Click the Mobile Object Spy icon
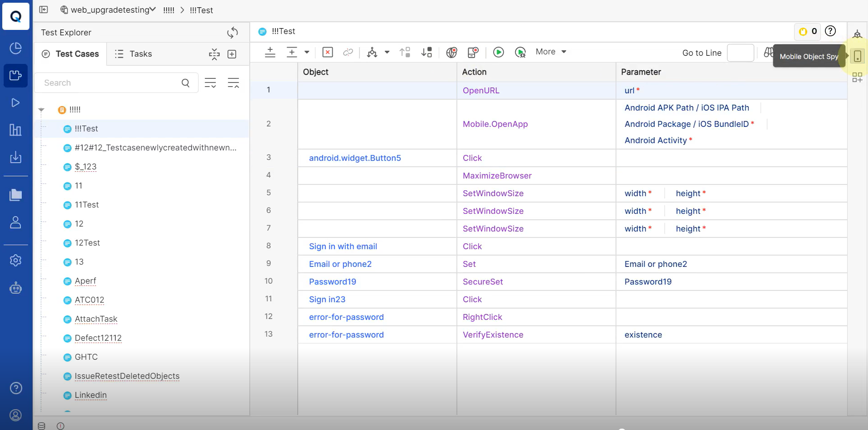 coord(857,56)
